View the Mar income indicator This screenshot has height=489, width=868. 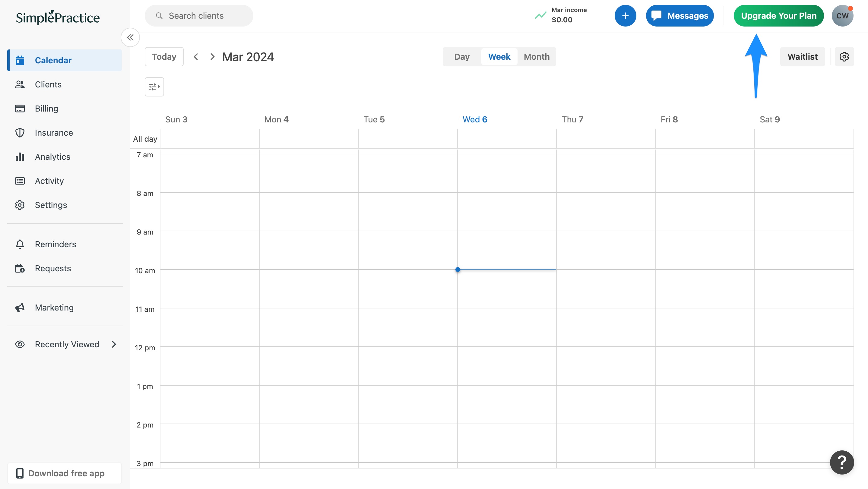(561, 15)
